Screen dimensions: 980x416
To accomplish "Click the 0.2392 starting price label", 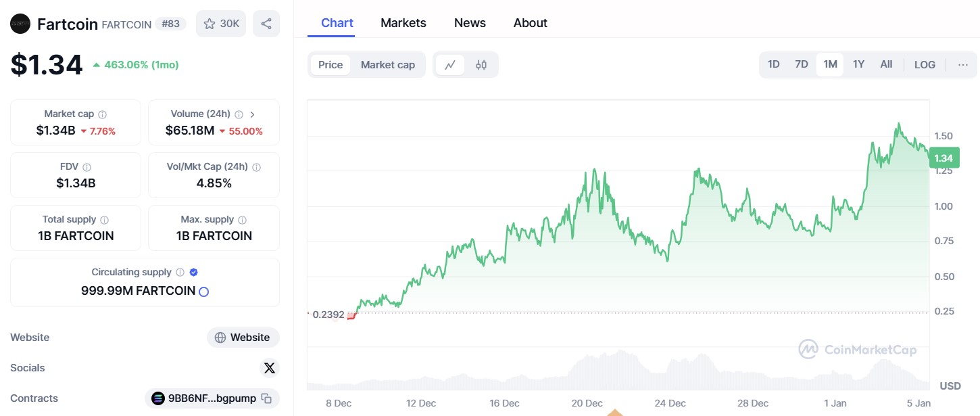I will [328, 315].
